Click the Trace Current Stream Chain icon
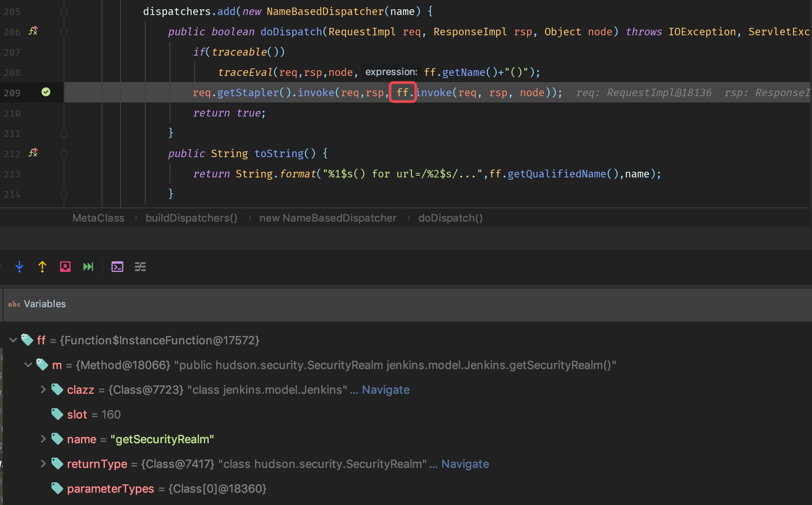Screen dimensions: 812x505 [x=140, y=267]
